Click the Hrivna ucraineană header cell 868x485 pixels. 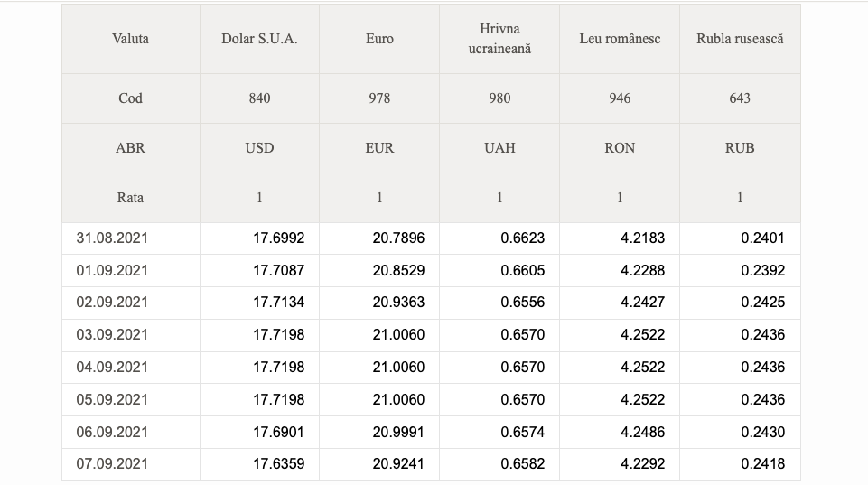pyautogui.click(x=499, y=39)
